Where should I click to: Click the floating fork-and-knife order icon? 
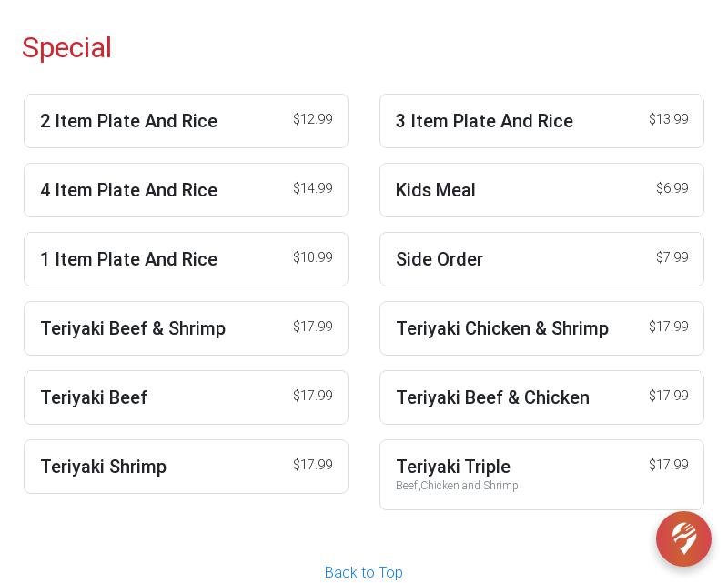[x=683, y=538]
